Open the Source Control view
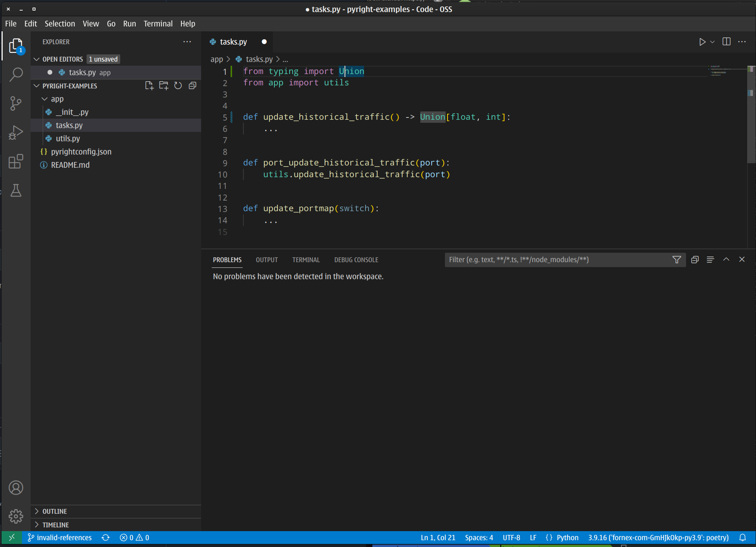The image size is (756, 547). [x=16, y=103]
